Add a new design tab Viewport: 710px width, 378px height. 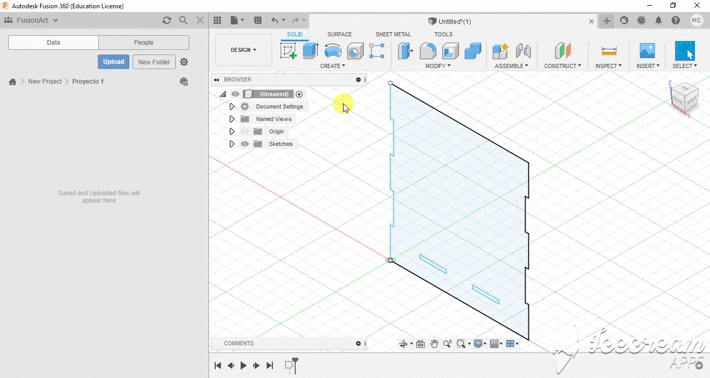pyautogui.click(x=606, y=21)
